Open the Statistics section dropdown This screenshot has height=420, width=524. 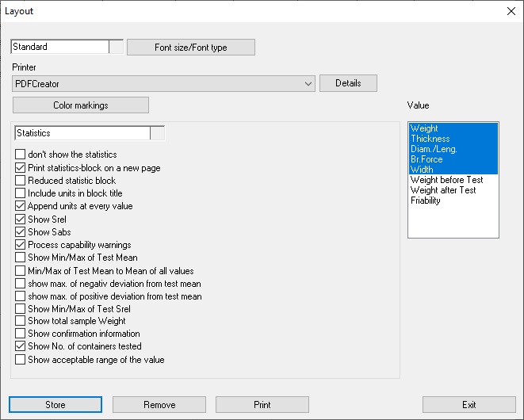pyautogui.click(x=157, y=133)
